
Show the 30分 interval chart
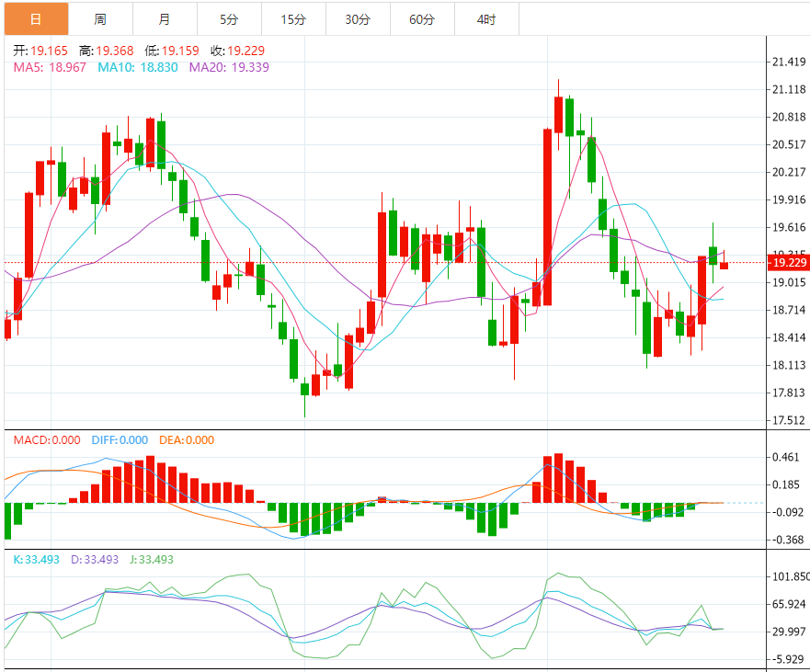tap(358, 18)
